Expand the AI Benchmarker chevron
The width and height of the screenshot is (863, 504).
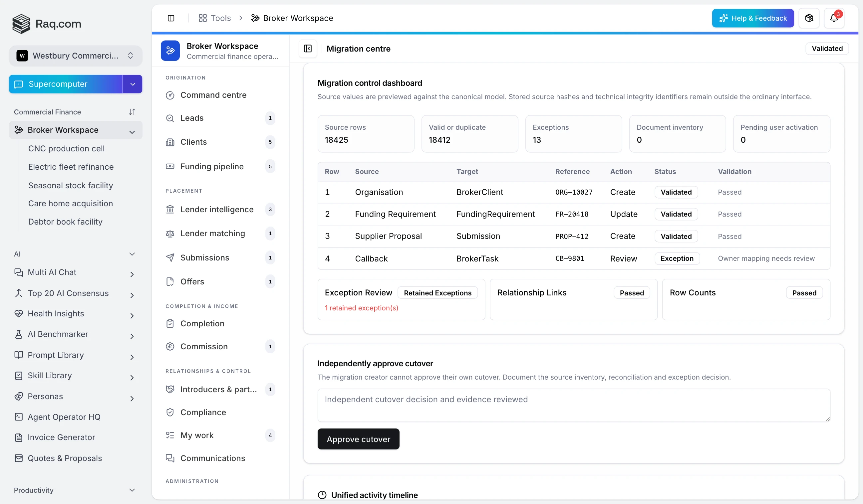(132, 336)
